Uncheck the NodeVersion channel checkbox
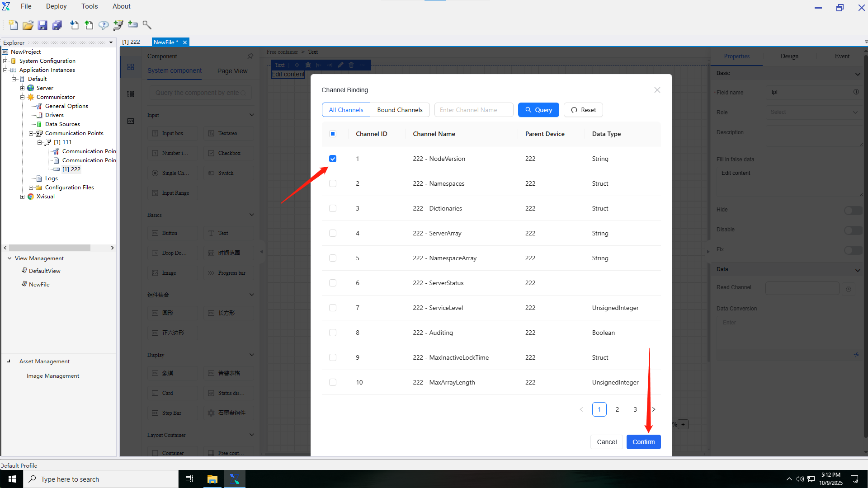Image resolution: width=868 pixels, height=488 pixels. pyautogui.click(x=333, y=159)
